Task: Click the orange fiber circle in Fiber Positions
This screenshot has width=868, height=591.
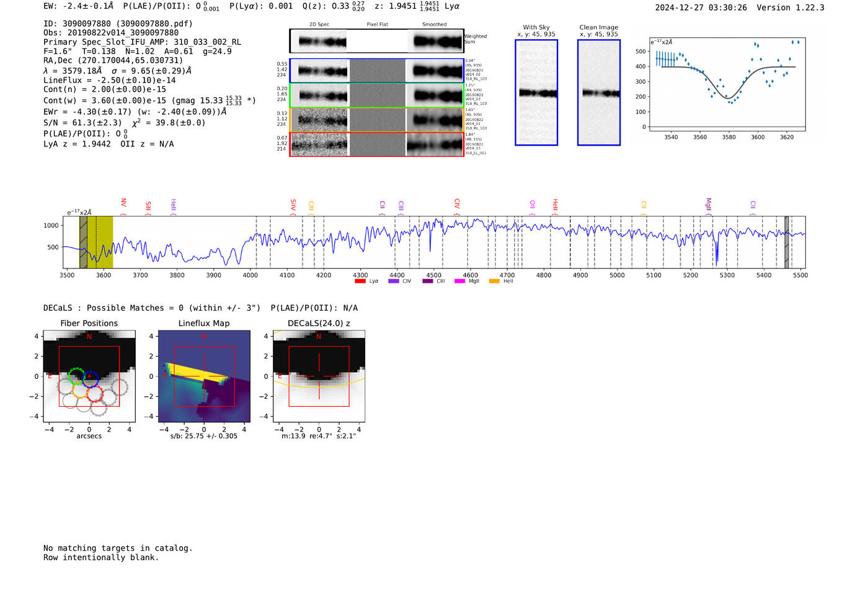Action: click(81, 389)
